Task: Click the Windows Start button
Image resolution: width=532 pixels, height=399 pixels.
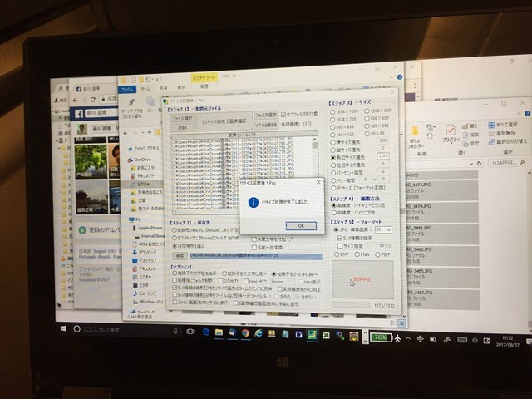Action: coord(63,329)
